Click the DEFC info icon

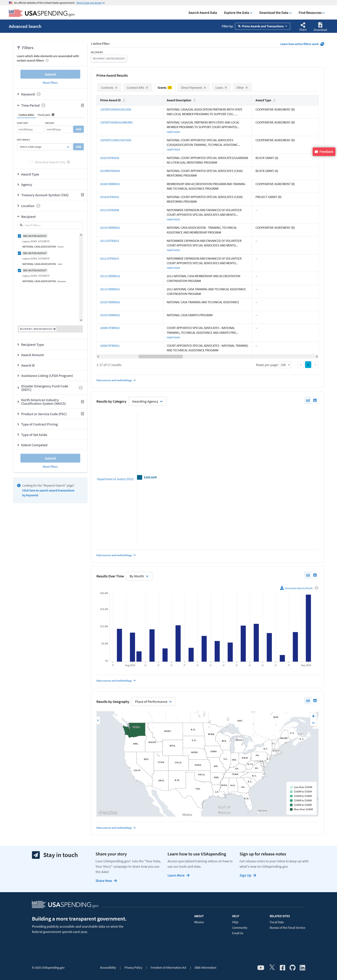[81, 388]
